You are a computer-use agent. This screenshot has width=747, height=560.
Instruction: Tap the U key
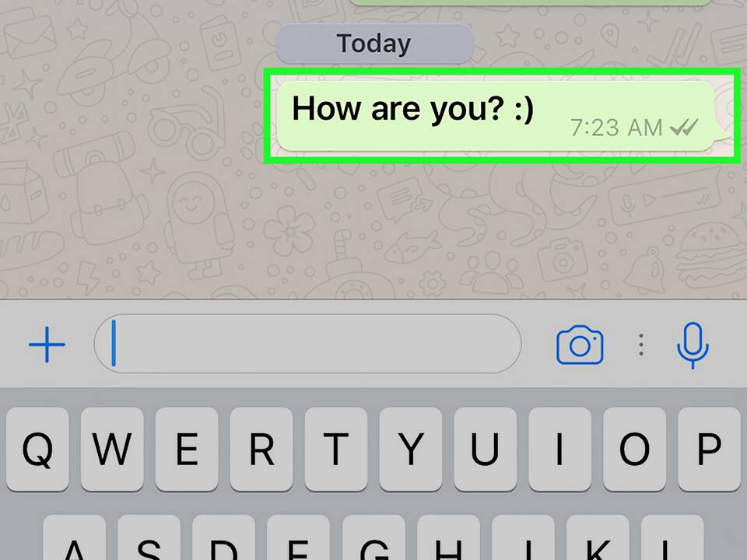[x=485, y=449]
